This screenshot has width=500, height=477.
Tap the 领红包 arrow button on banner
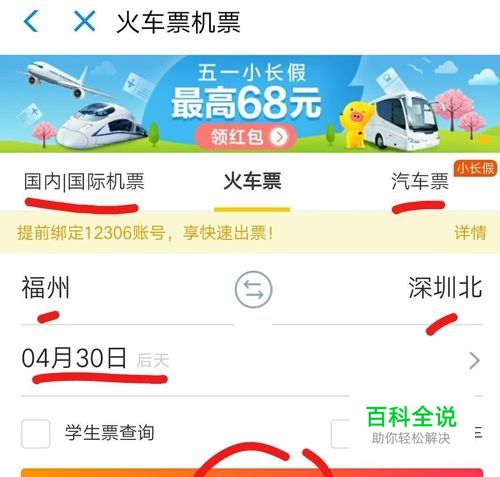(x=245, y=137)
